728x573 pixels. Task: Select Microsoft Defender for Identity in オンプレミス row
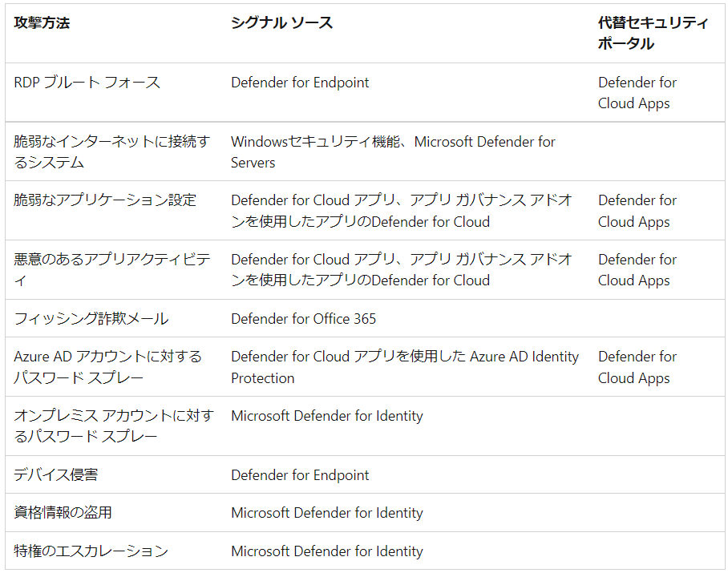tap(327, 416)
